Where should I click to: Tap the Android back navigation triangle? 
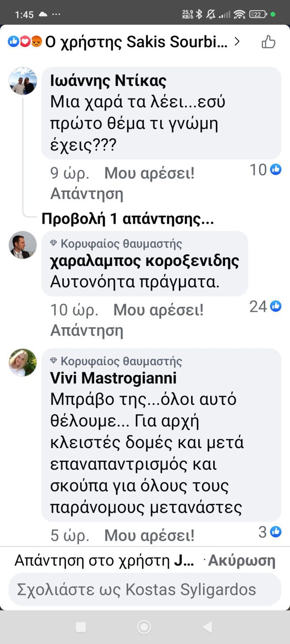point(207,627)
